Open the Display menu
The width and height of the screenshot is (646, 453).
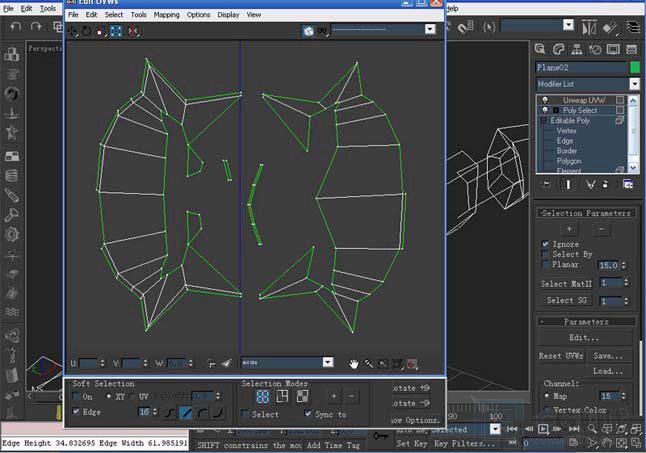(228, 14)
